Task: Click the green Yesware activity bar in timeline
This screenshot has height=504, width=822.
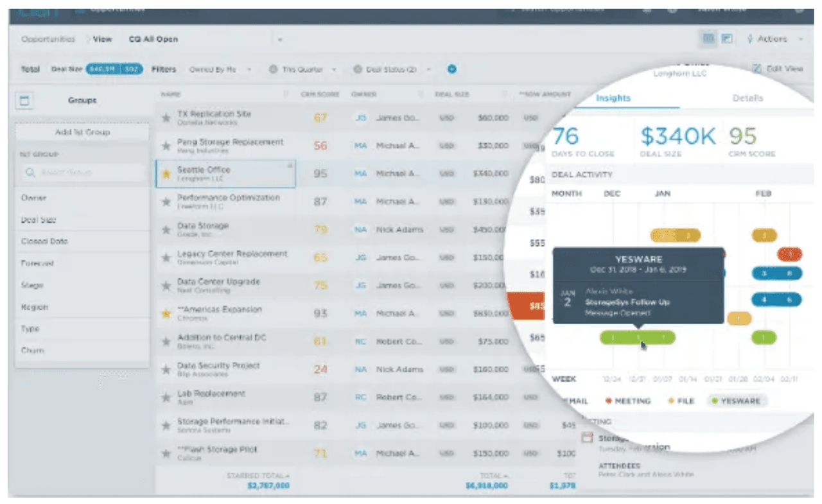Action: point(637,338)
